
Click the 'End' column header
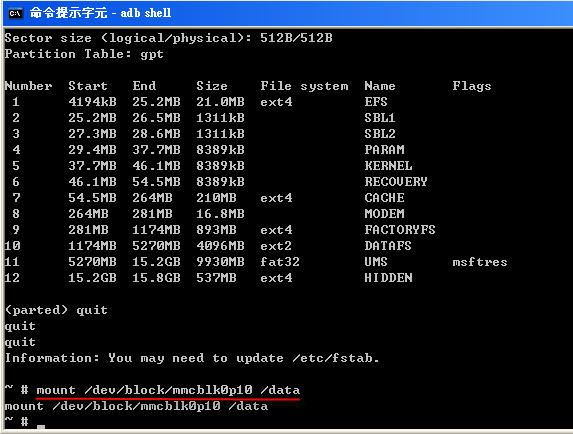[x=144, y=86]
